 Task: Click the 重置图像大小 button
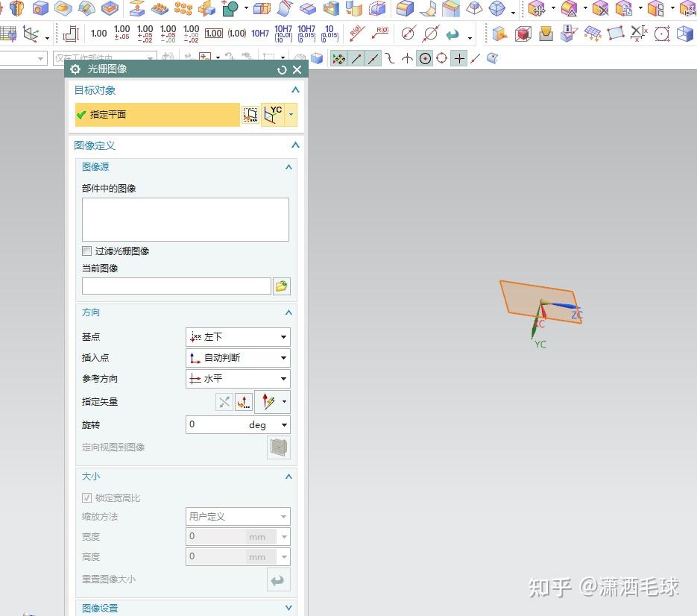point(278,579)
